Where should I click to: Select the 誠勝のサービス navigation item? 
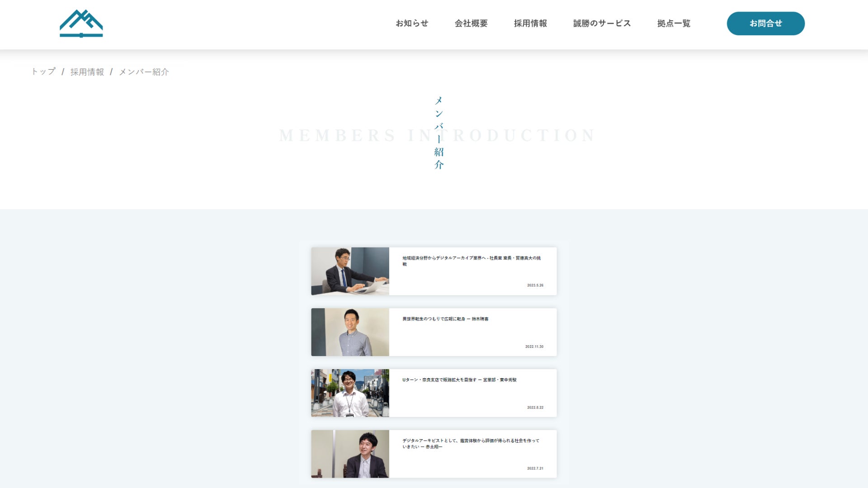[x=602, y=23]
